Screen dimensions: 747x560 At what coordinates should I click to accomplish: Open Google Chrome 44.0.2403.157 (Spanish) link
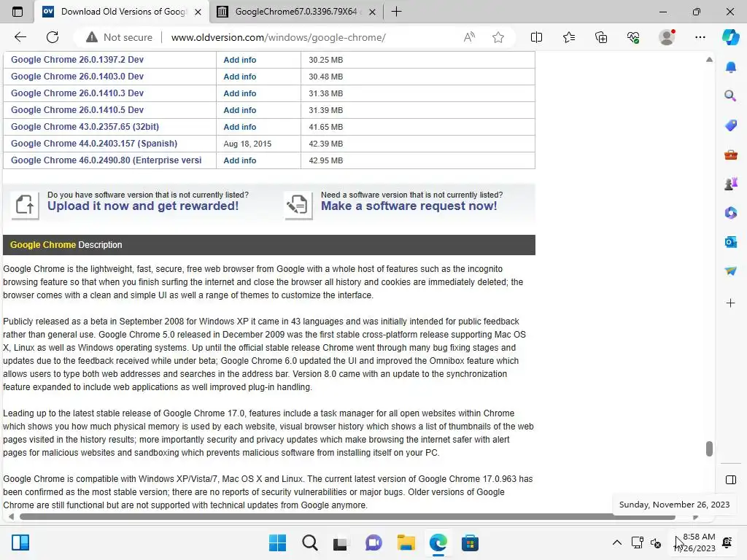(94, 144)
